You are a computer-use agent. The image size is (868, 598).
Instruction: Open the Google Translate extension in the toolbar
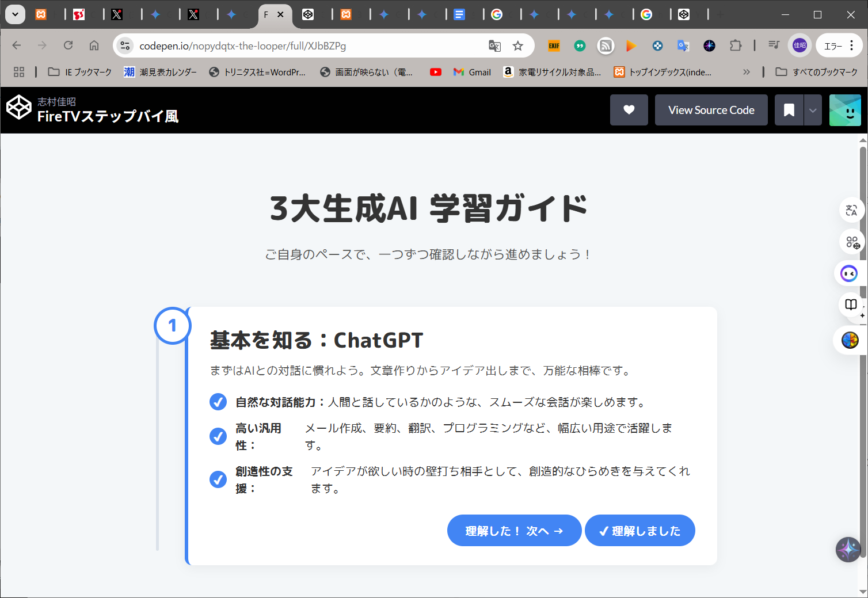(683, 46)
